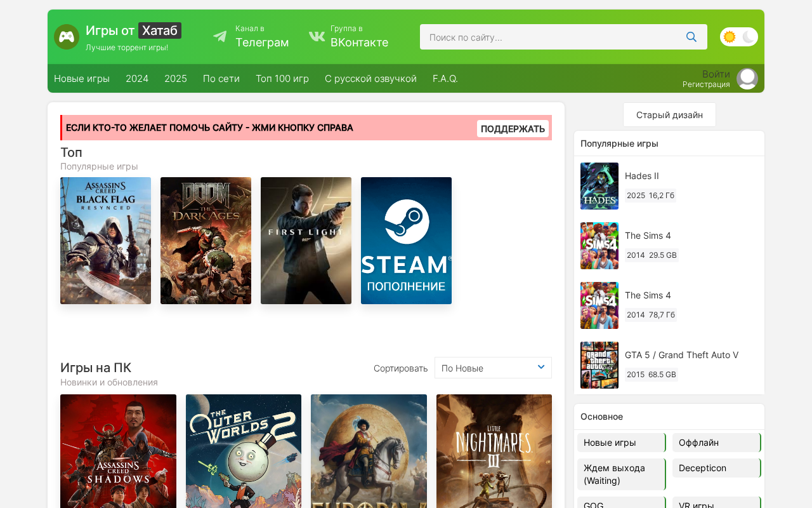Click the 'ПОДДЕРЖАТЬ' button
The image size is (812, 508).
513,128
